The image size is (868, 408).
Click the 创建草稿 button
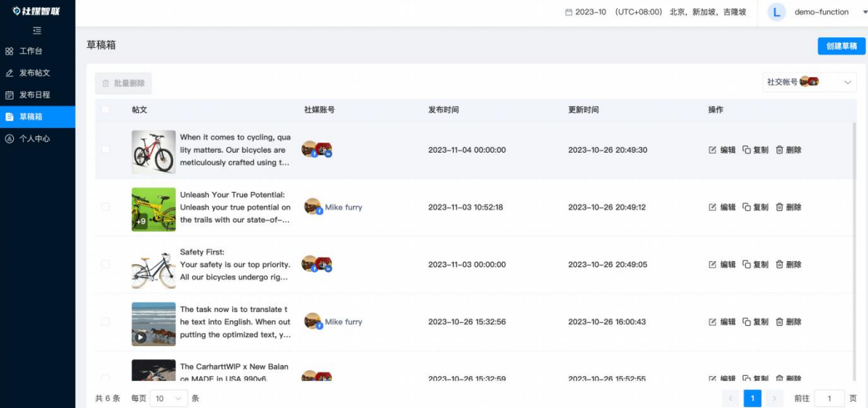841,46
